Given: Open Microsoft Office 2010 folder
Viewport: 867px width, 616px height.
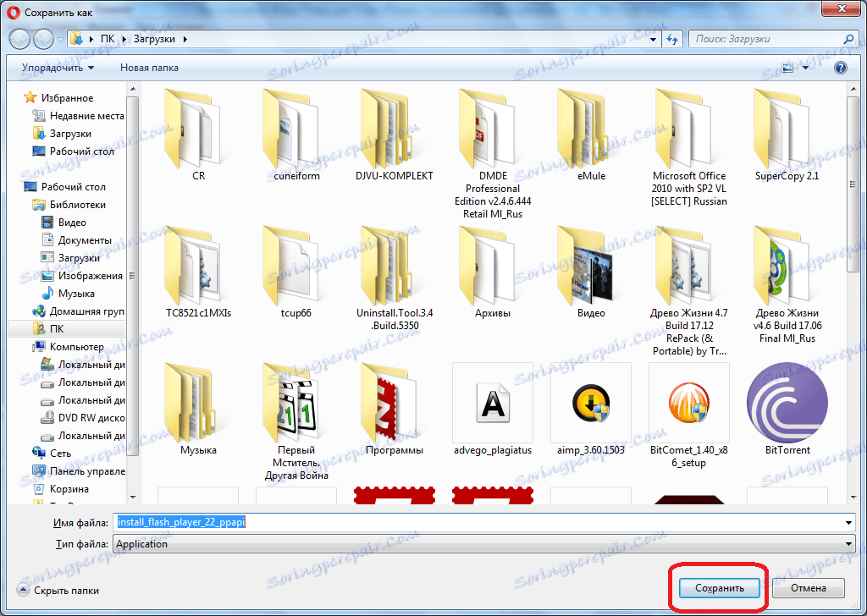Looking at the screenshot, I should click(x=689, y=147).
